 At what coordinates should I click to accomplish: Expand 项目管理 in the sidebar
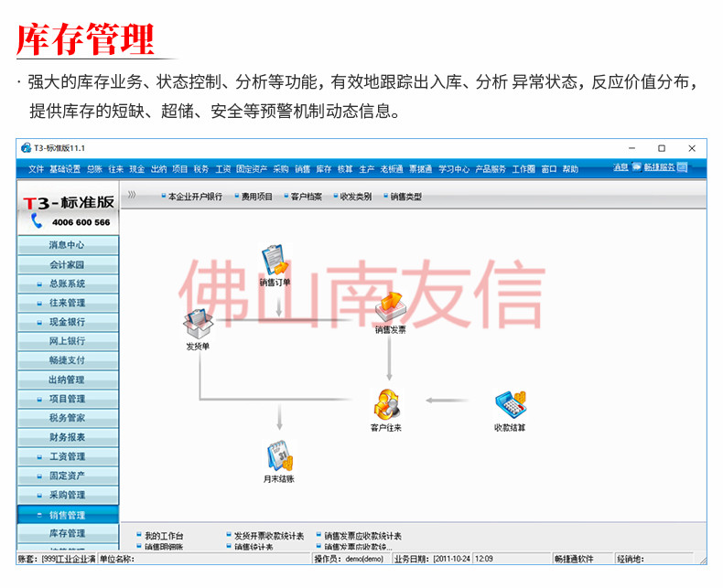[x=39, y=400]
